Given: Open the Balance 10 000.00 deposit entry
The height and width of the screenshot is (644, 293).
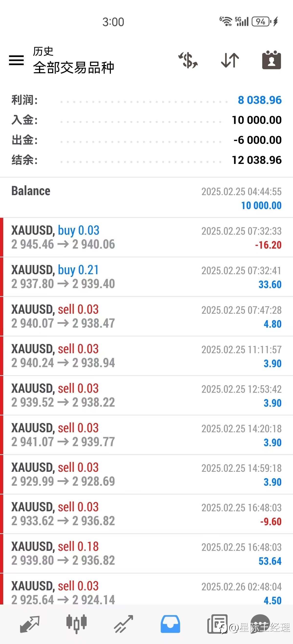Looking at the screenshot, I should (146, 198).
